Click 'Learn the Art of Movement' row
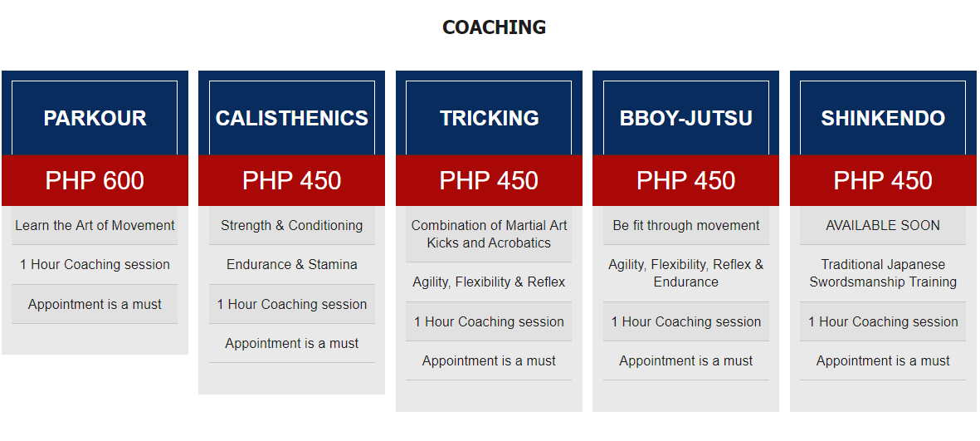The image size is (980, 441). (95, 226)
